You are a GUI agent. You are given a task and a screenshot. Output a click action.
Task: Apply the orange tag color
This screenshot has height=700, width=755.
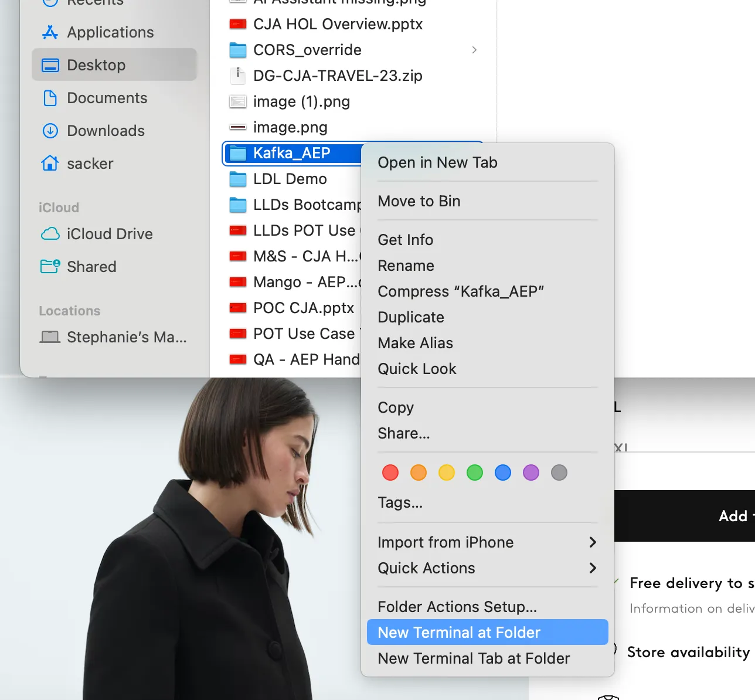pos(419,473)
